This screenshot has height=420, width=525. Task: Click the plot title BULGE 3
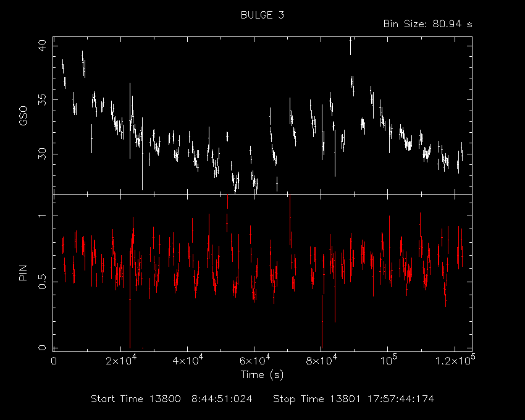[x=262, y=15]
